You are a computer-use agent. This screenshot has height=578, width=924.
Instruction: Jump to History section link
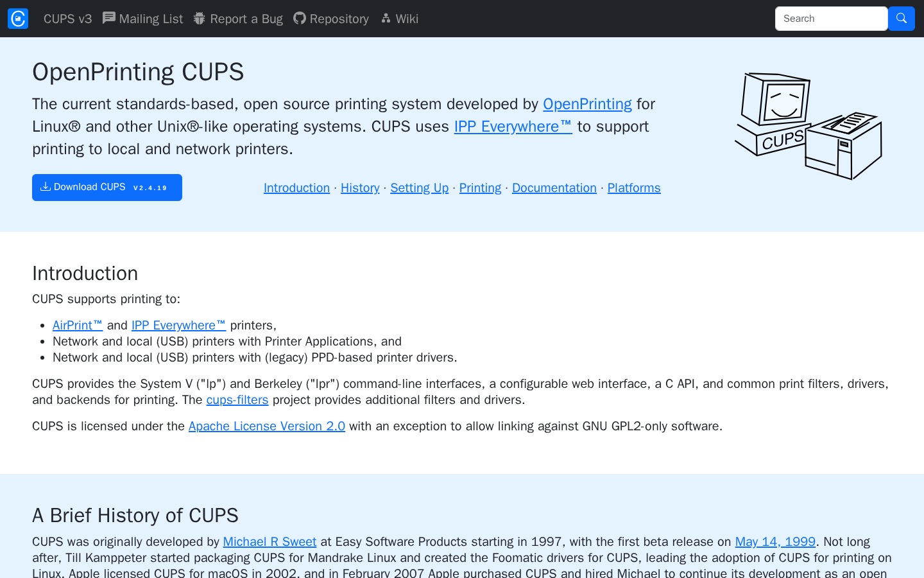click(360, 188)
